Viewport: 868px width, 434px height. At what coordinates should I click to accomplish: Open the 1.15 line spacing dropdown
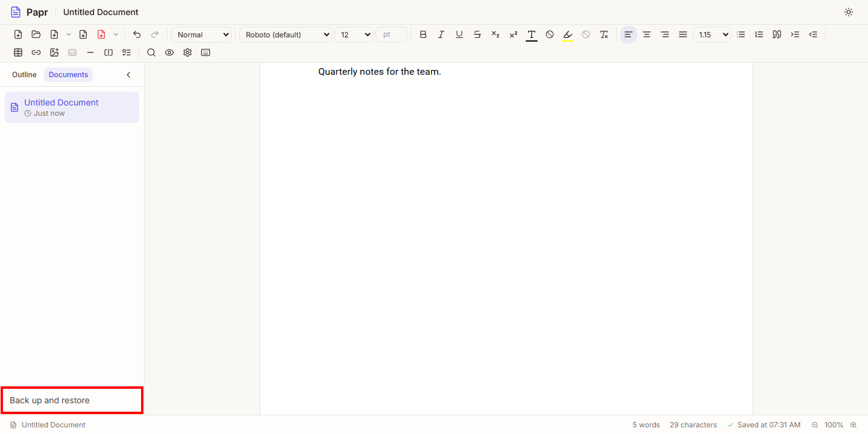coord(711,34)
